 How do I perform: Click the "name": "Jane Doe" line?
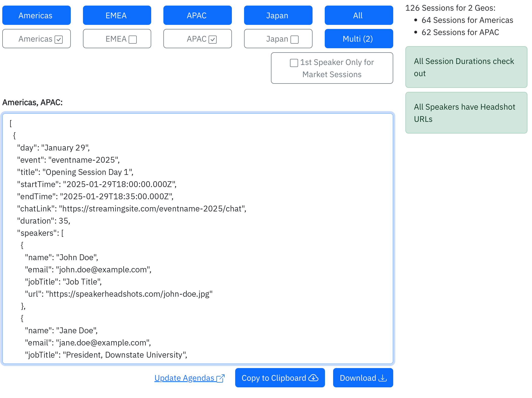[61, 330]
